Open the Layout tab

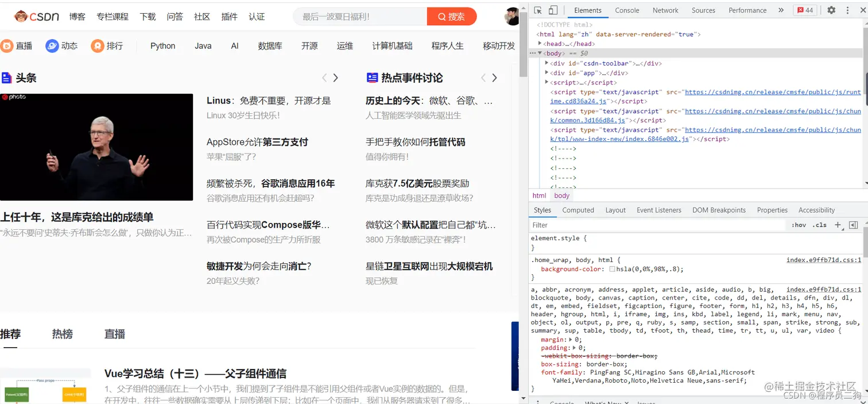coord(615,210)
